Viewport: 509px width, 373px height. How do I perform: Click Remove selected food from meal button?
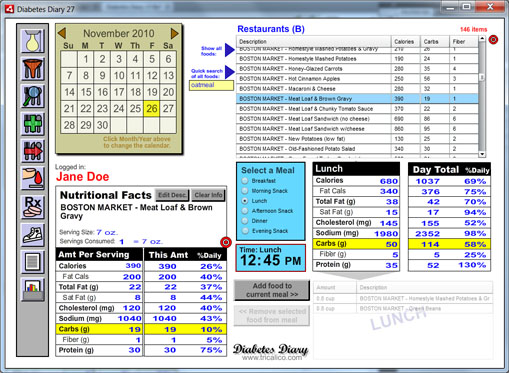272,316
